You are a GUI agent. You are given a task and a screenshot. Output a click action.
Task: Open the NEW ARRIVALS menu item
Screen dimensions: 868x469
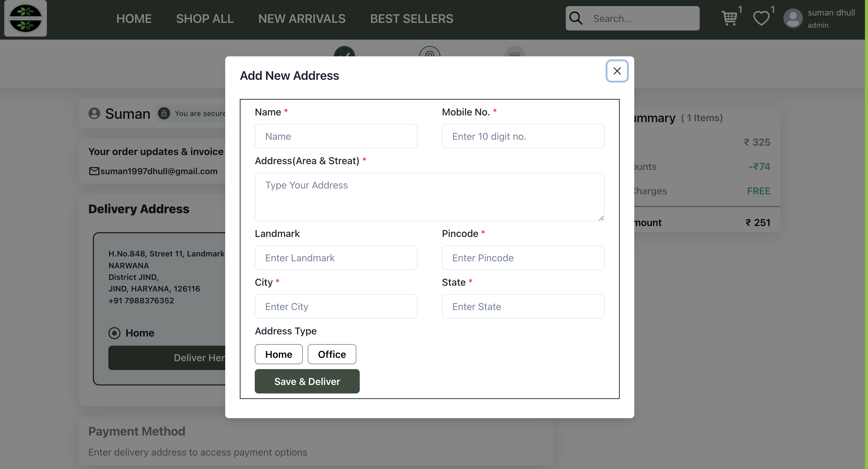coord(301,18)
